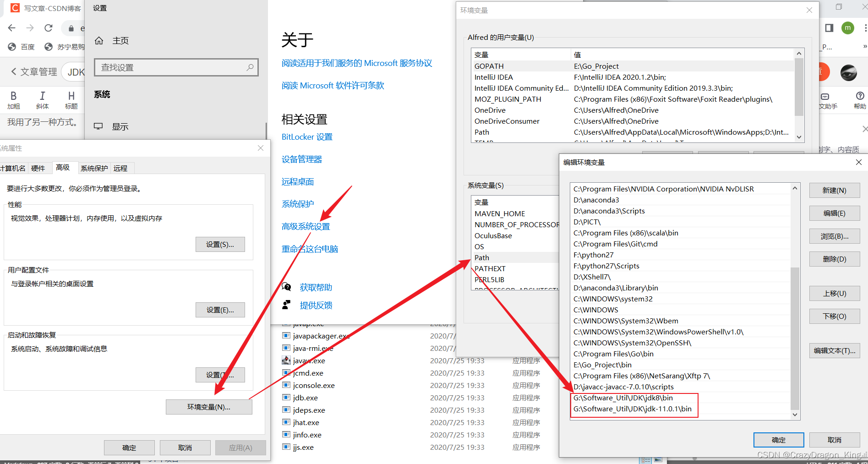Click the browser back arrow
This screenshot has height=464, width=868.
(x=12, y=28)
